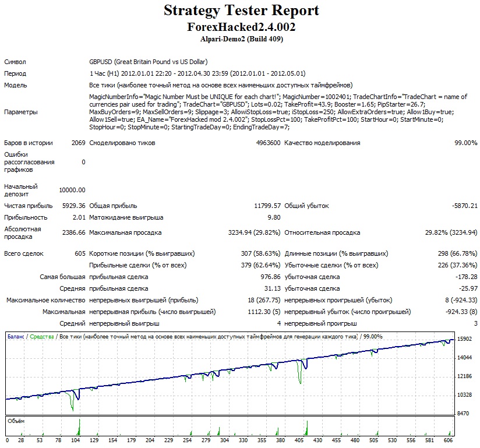Select short positions value 307 (58.63%)

point(261,254)
